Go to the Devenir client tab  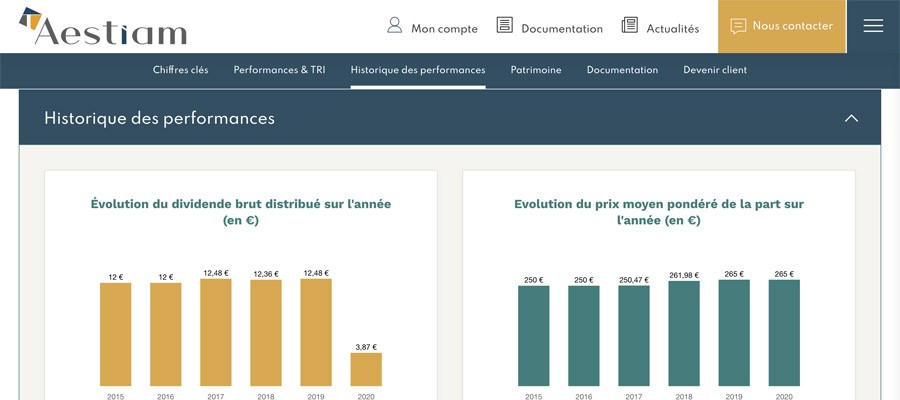coord(715,70)
